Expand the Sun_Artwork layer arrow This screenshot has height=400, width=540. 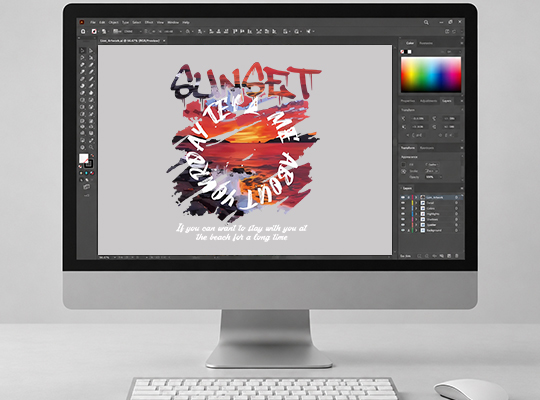pyautogui.click(x=416, y=197)
